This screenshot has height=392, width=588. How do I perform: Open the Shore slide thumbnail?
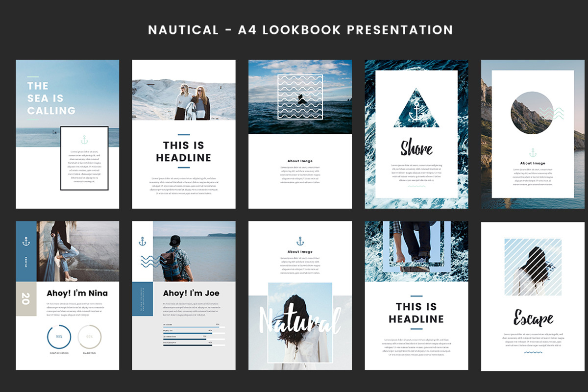[x=416, y=132]
